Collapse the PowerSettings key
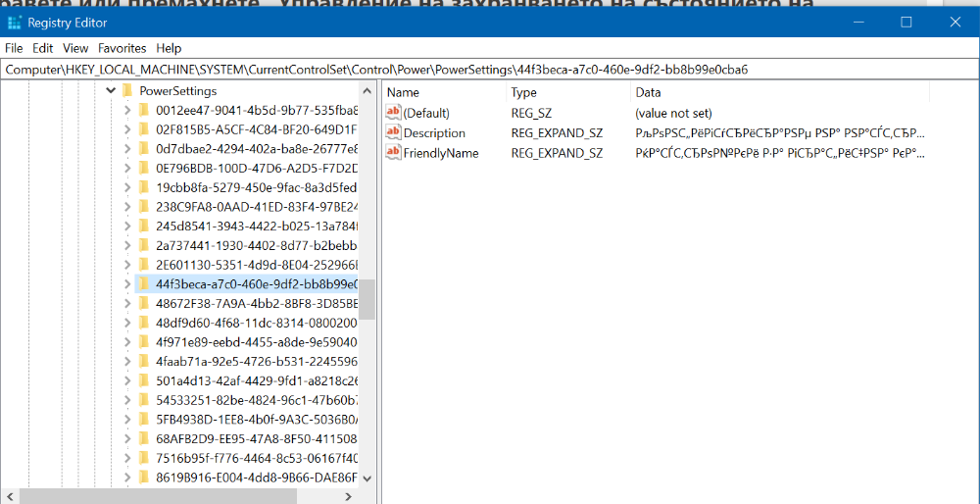The width and height of the screenshot is (980, 504). click(x=112, y=91)
